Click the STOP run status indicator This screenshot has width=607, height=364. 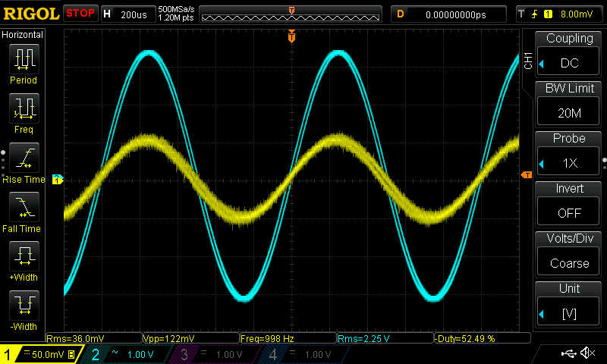(x=80, y=14)
